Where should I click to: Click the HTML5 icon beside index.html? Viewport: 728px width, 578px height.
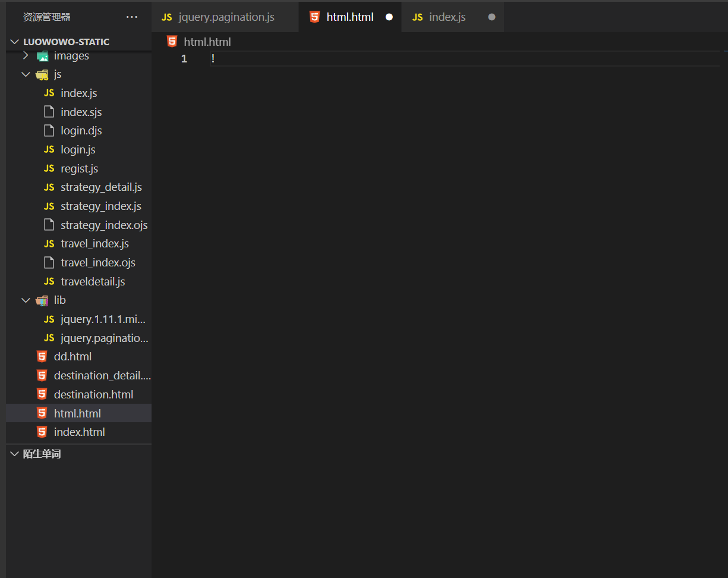coord(42,432)
